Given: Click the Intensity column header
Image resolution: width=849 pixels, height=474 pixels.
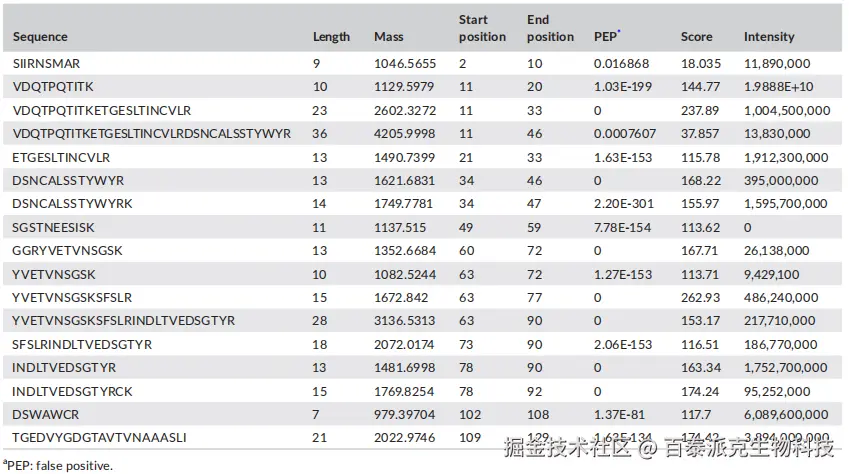Looking at the screenshot, I should pyautogui.click(x=769, y=37).
